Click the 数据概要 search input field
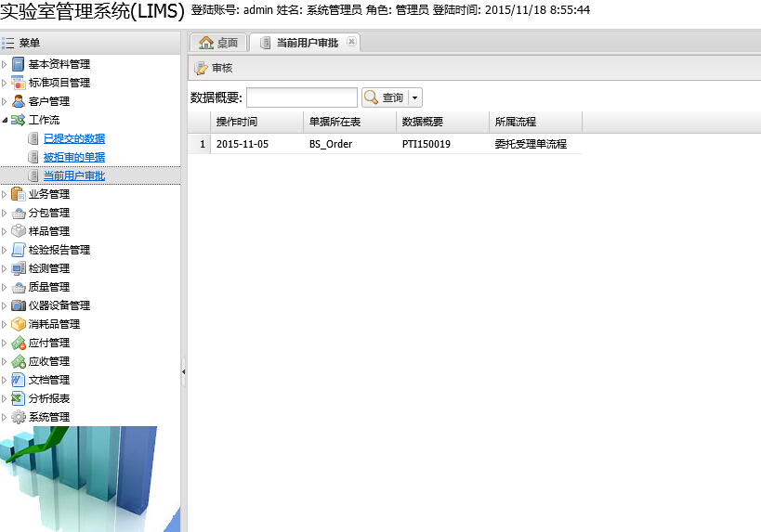The width and height of the screenshot is (761, 532). 301,97
